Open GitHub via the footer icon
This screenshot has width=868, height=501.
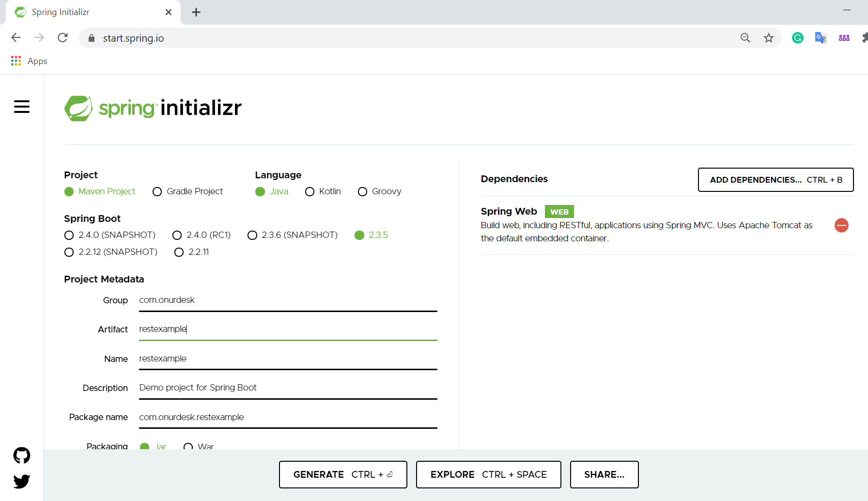pyautogui.click(x=21, y=455)
